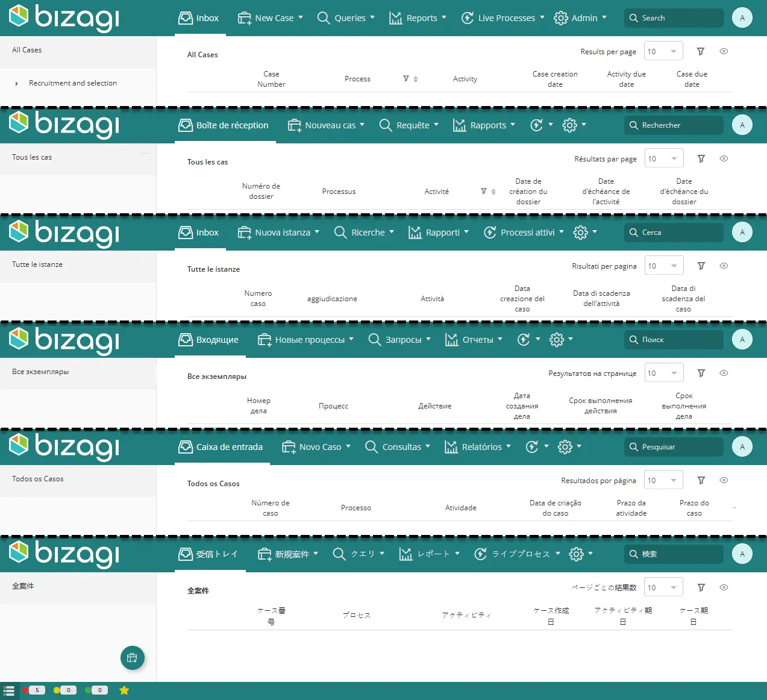767x700 pixels.
Task: Open the "受信トレイ" inbox tab
Action: click(x=210, y=554)
